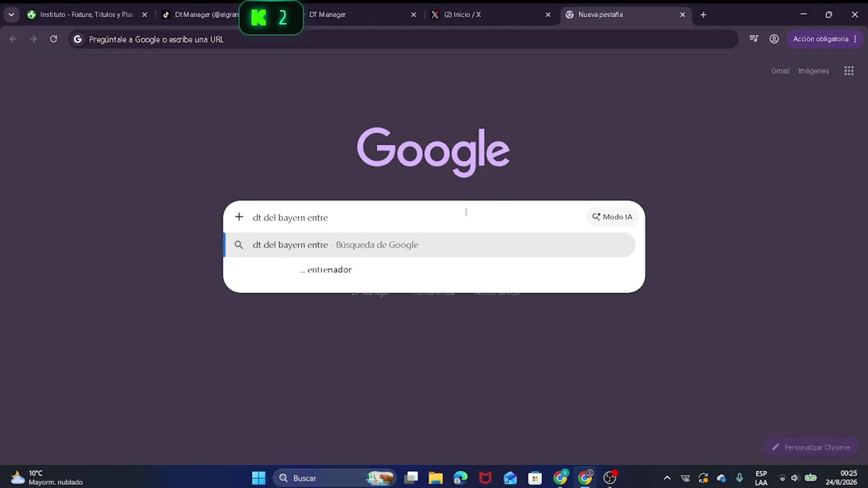
Task: Open the volume icon in the system tray
Action: [x=795, y=478]
